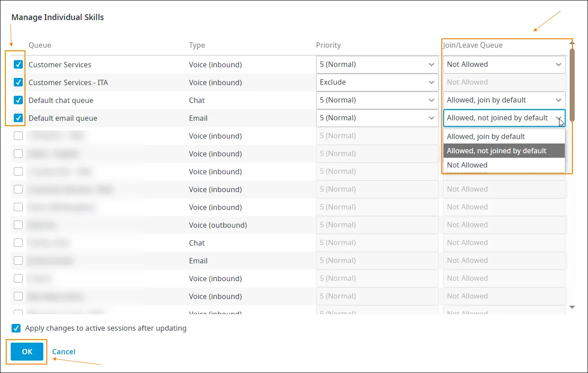This screenshot has width=588, height=373.
Task: Select the highlighted 'Allowed, not joined by default' option
Action: coord(504,151)
